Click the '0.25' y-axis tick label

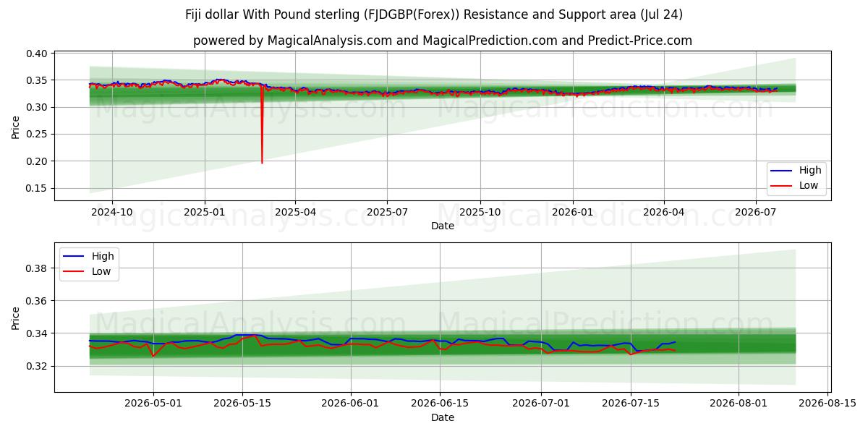[x=38, y=134]
